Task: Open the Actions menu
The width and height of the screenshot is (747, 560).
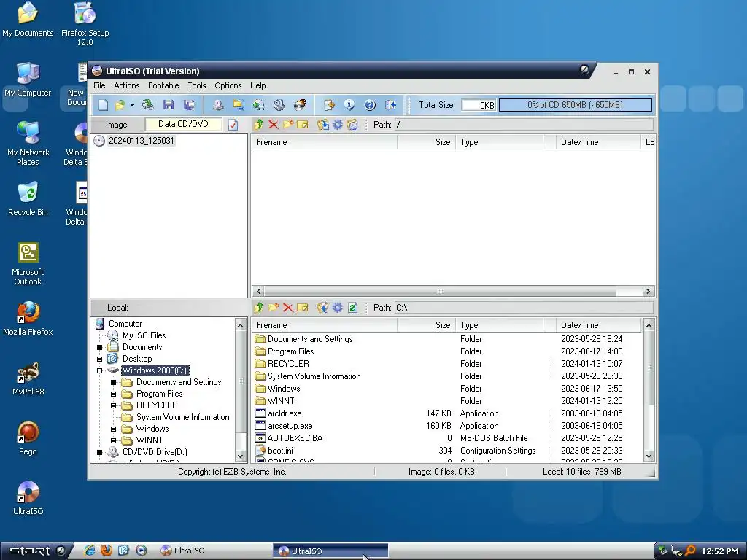Action: click(x=127, y=85)
